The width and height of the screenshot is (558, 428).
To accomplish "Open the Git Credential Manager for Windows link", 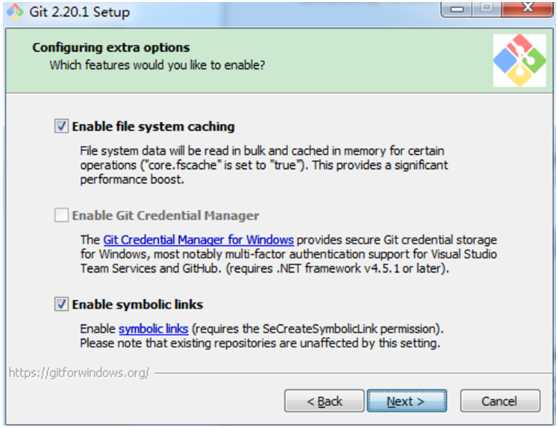I will [x=198, y=240].
